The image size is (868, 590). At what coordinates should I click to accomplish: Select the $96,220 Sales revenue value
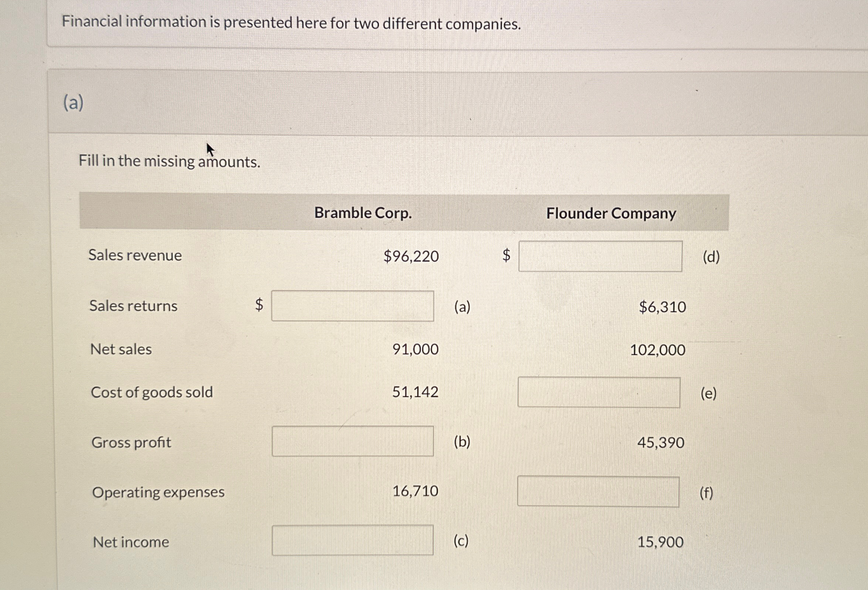tap(411, 256)
